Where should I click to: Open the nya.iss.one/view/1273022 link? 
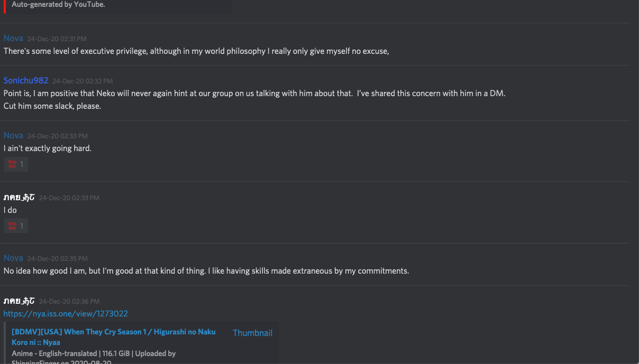[x=66, y=314]
